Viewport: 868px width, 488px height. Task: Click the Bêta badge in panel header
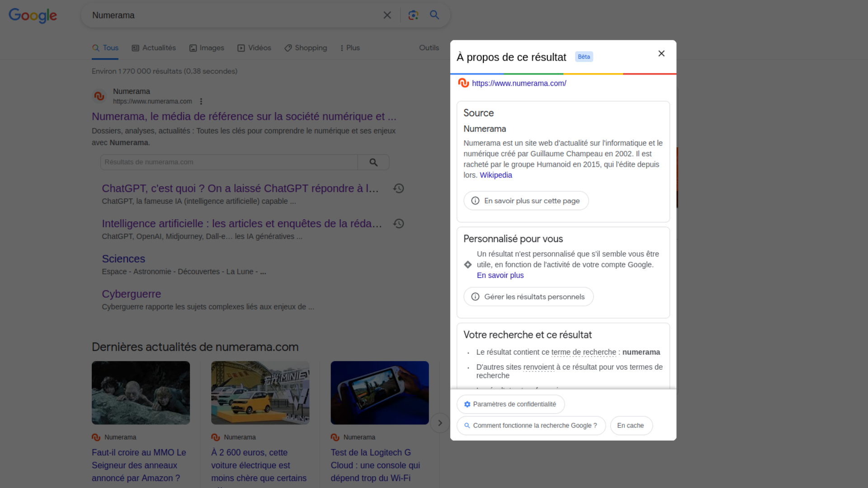584,57
